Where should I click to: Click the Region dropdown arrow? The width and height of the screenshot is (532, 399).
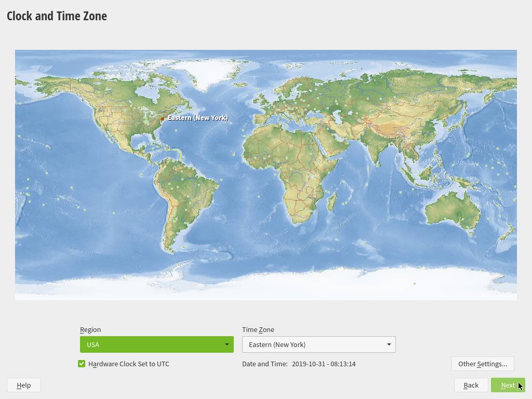[227, 344]
